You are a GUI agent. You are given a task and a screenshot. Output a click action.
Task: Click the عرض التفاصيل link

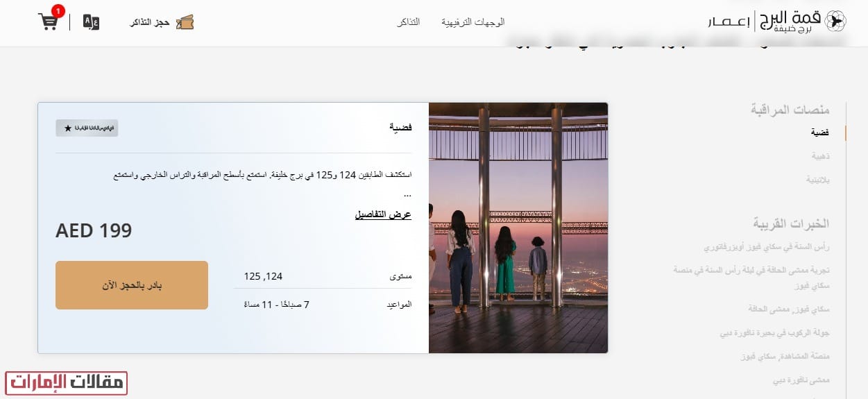(383, 214)
